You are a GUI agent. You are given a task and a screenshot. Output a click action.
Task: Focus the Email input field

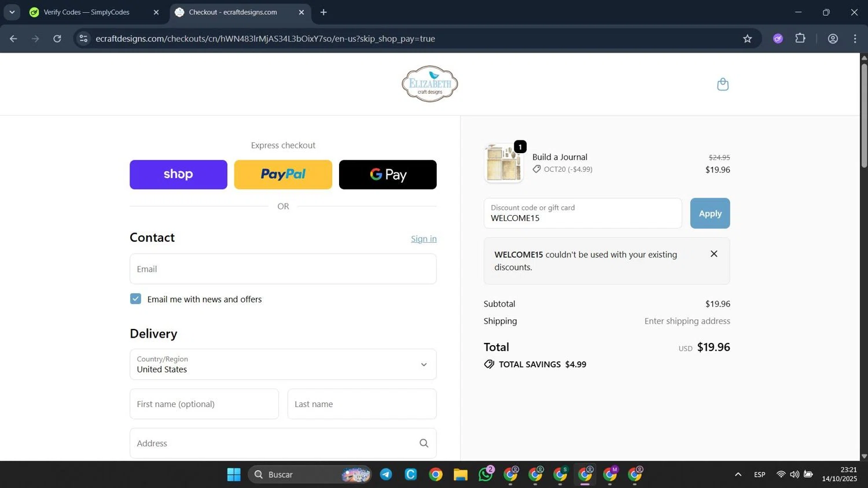(283, 269)
